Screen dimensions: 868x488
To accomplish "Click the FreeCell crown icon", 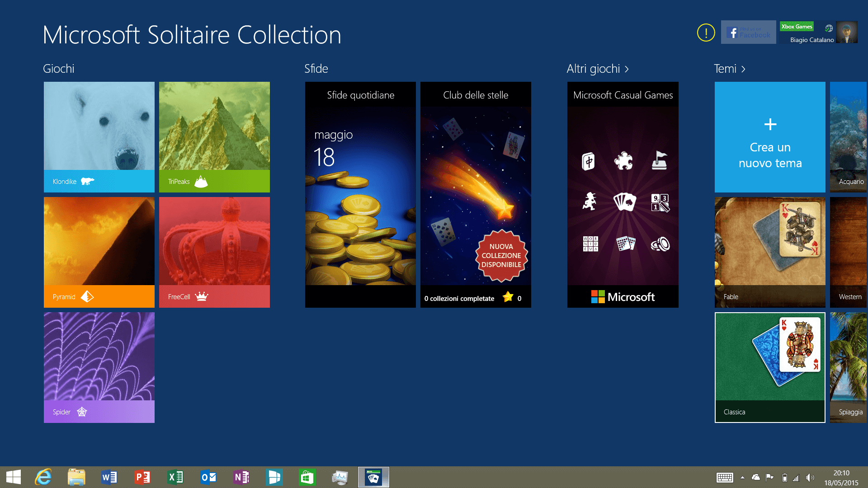I will pyautogui.click(x=202, y=296).
